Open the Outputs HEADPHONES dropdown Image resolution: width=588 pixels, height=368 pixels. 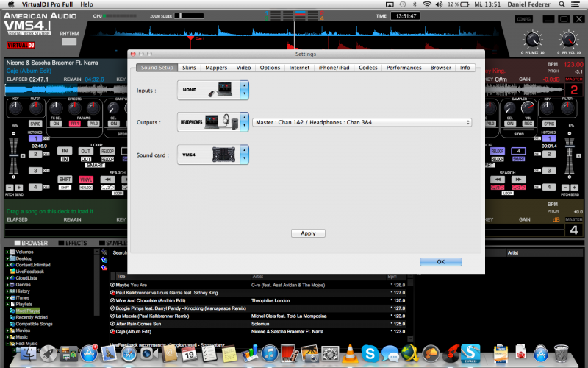pyautogui.click(x=212, y=122)
